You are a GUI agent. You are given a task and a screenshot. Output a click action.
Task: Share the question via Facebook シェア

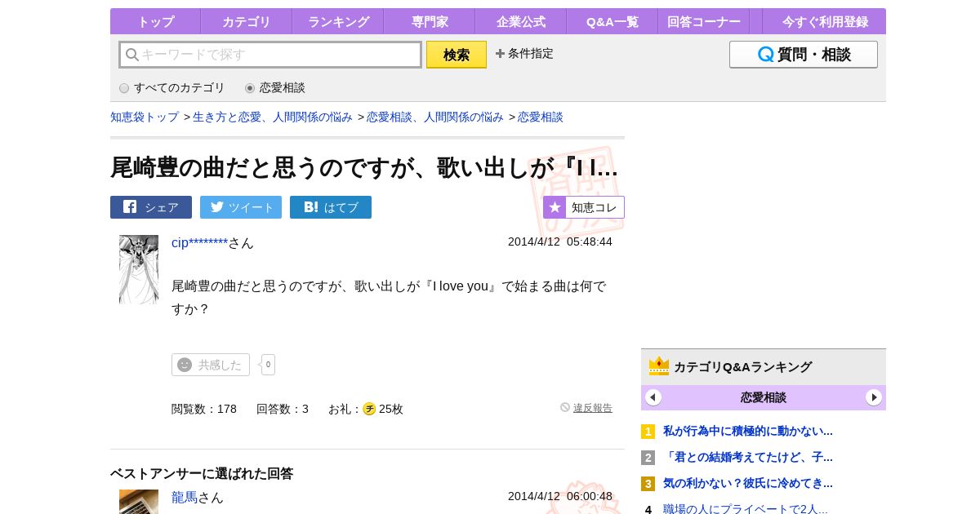coord(151,207)
